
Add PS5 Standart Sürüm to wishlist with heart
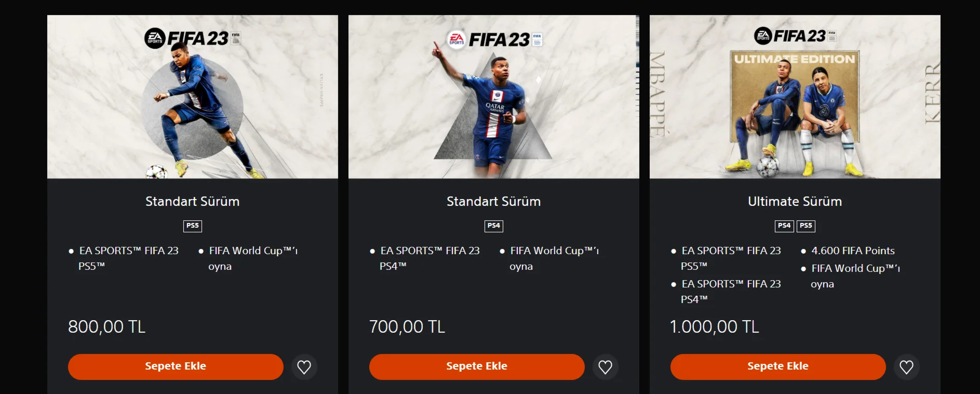(304, 367)
